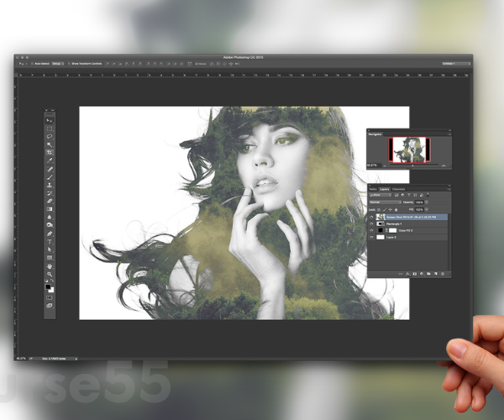The height and width of the screenshot is (420, 504).
Task: Switch to the Layers tab
Action: pyautogui.click(x=385, y=189)
